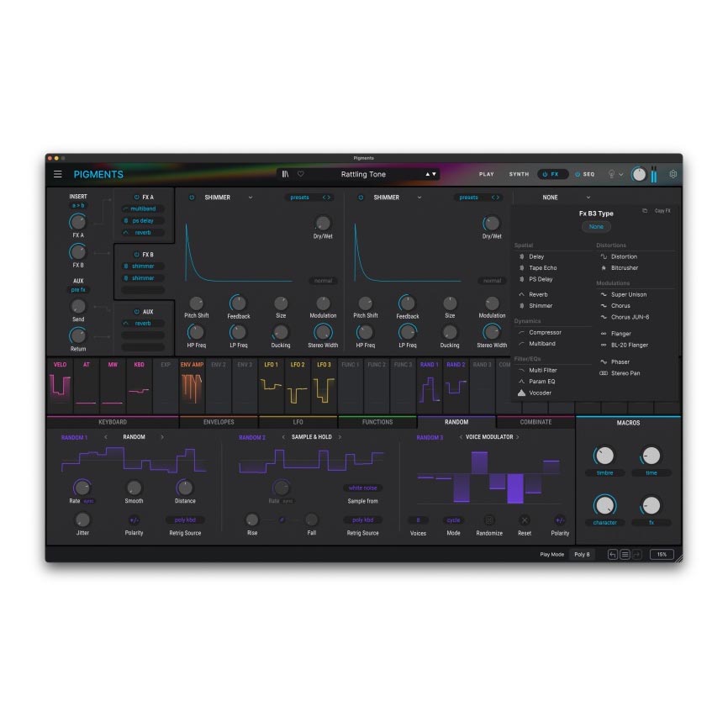
Task: Click the master volume knob in header
Action: pyautogui.click(x=639, y=175)
